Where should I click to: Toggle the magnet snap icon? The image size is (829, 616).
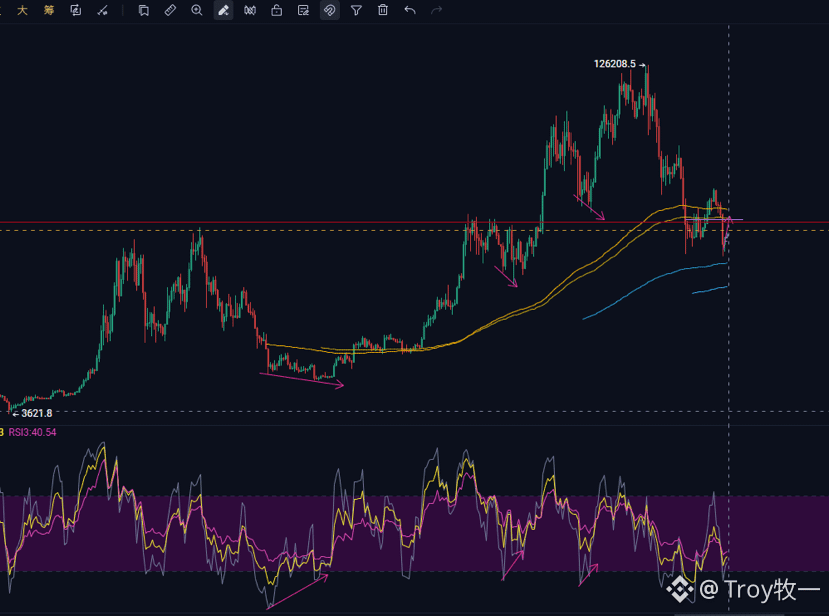[329, 10]
